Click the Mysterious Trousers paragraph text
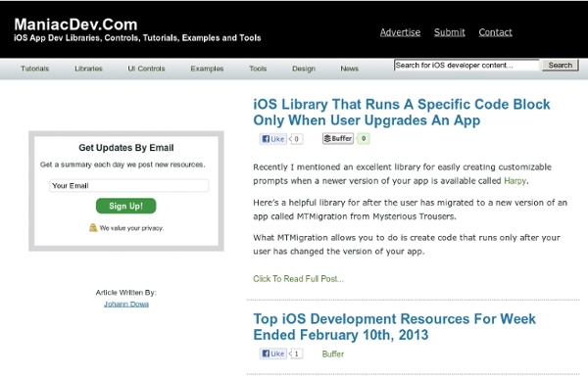Screen dimensions: 588x378 [410, 210]
